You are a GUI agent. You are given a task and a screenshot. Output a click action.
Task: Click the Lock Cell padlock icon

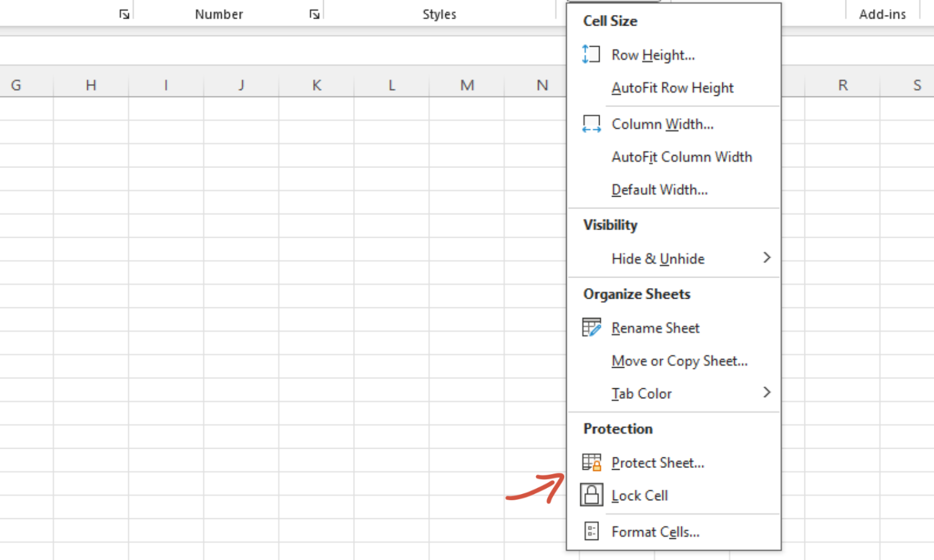[591, 495]
